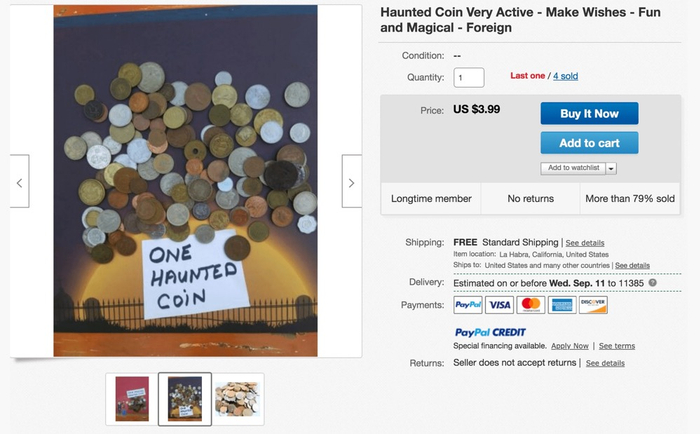Click the American Express card icon
Image resolution: width=700 pixels, height=434 pixels.
[x=561, y=305]
